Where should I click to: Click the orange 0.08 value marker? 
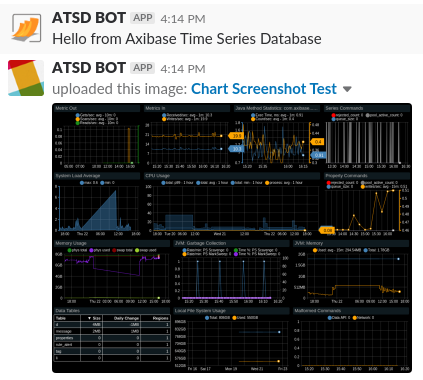pyautogui.click(x=327, y=230)
